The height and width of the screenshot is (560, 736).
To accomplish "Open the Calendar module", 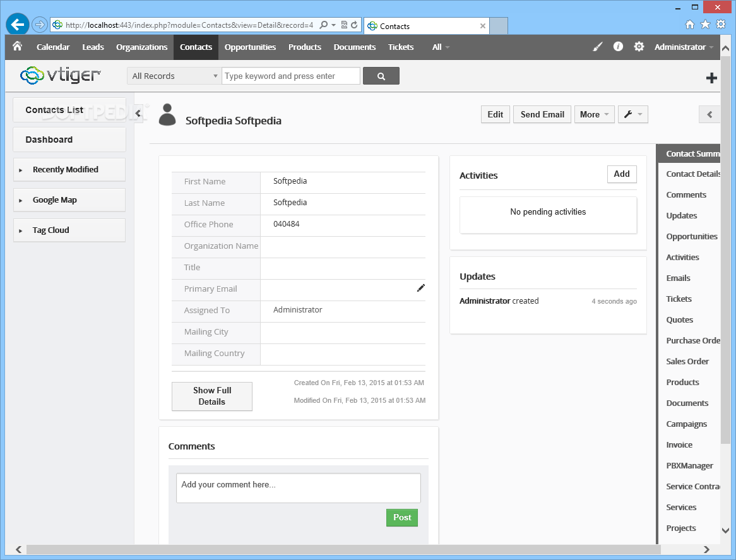I will 53,47.
